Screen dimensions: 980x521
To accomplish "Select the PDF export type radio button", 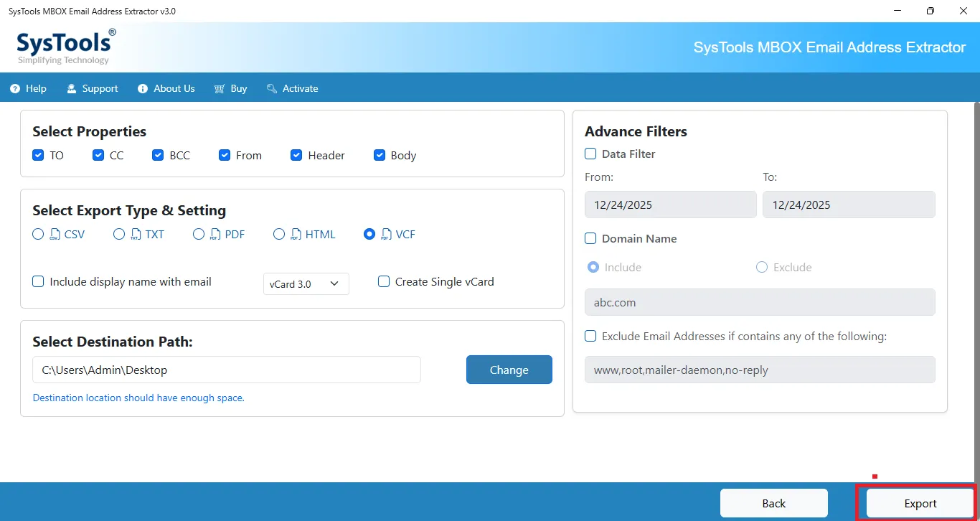I will pos(199,234).
